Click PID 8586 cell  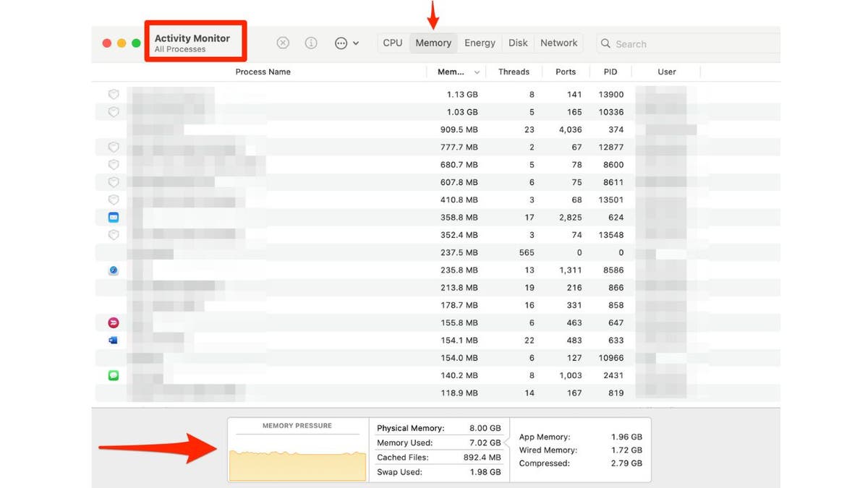click(613, 270)
